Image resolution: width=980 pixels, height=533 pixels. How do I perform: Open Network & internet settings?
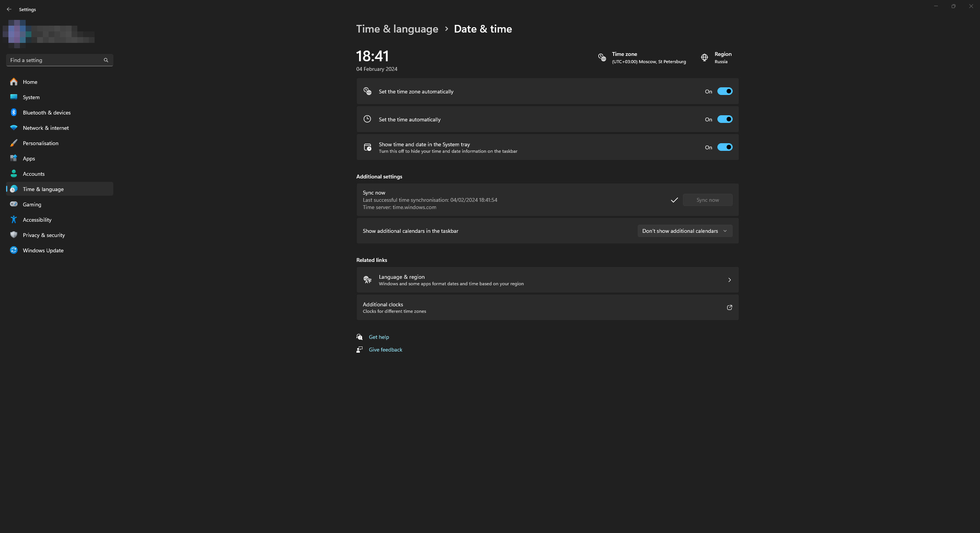tap(46, 128)
